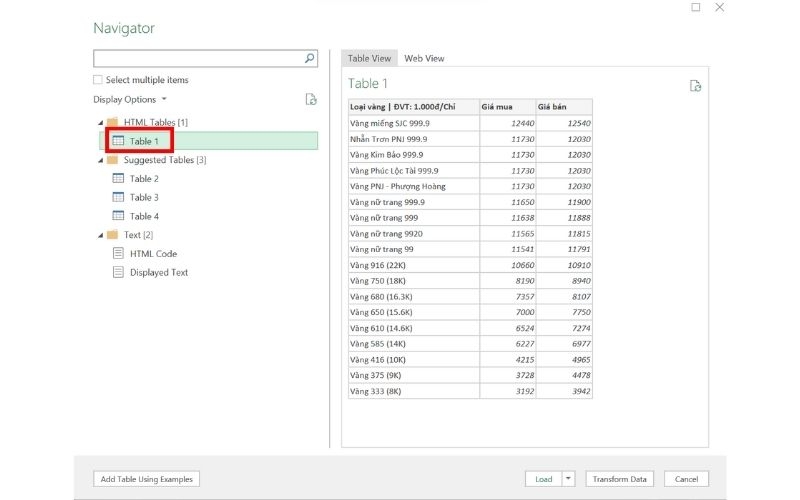Select Table 4 in the tree
The width and height of the screenshot is (800, 500).
[144, 216]
